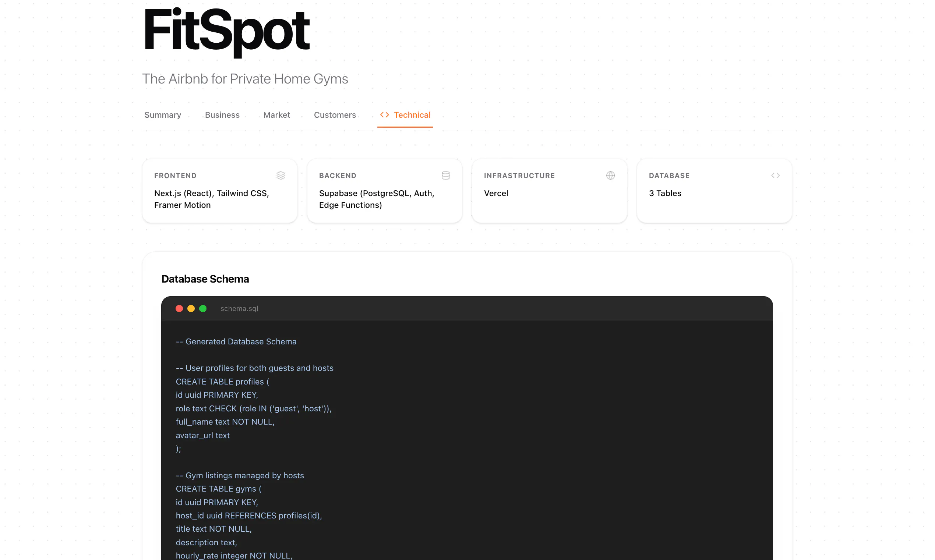
Task: Click "CREATE TABLE gyms (" line
Action: 219,489
